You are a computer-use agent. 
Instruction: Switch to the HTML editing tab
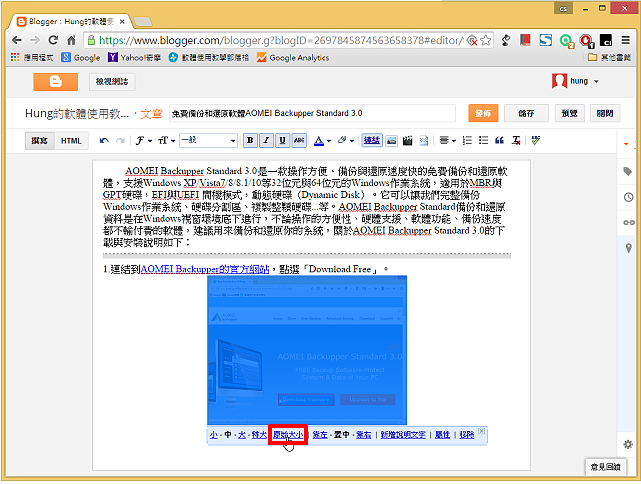click(x=71, y=141)
